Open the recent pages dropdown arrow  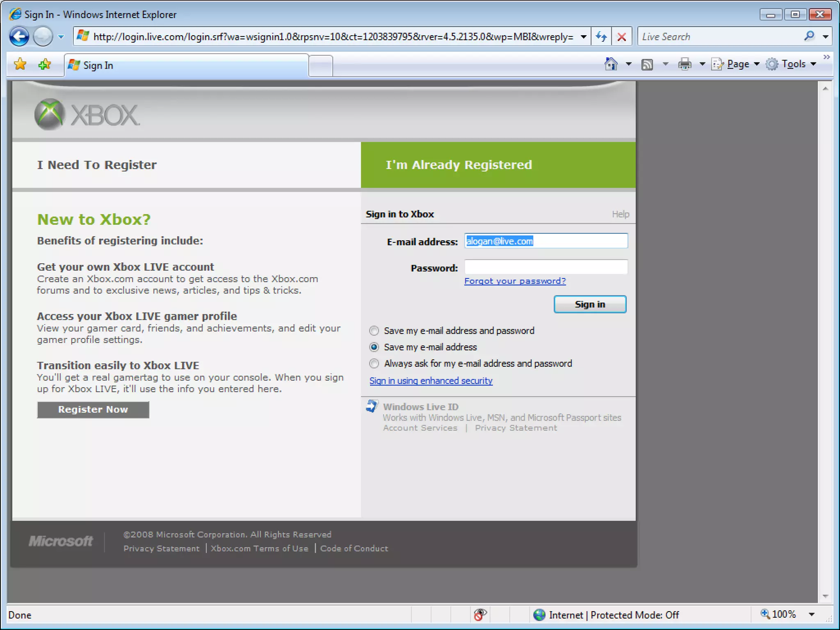[61, 37]
